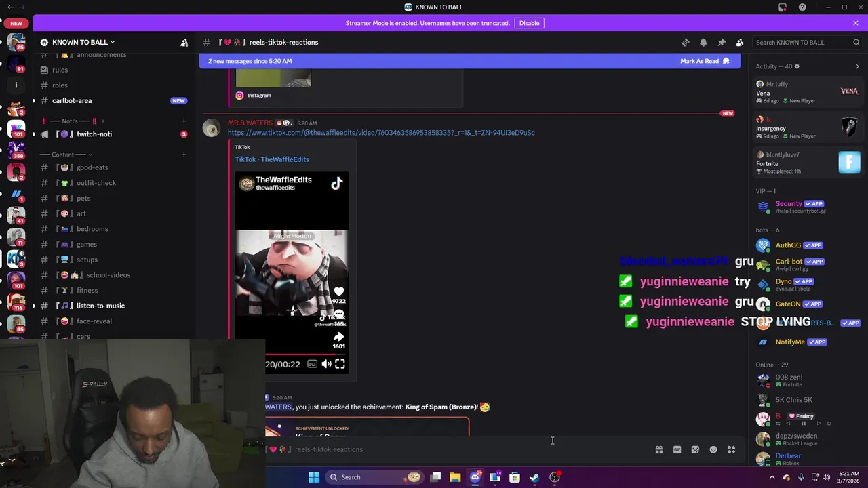Viewport: 868px width, 488px height.
Task: Click the TikTok video progress bar
Action: (x=306, y=354)
